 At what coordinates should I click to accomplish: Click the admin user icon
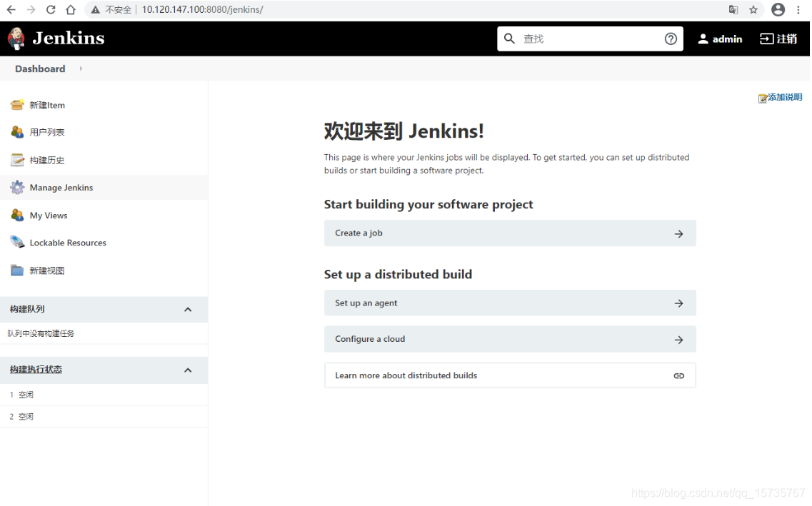tap(703, 39)
